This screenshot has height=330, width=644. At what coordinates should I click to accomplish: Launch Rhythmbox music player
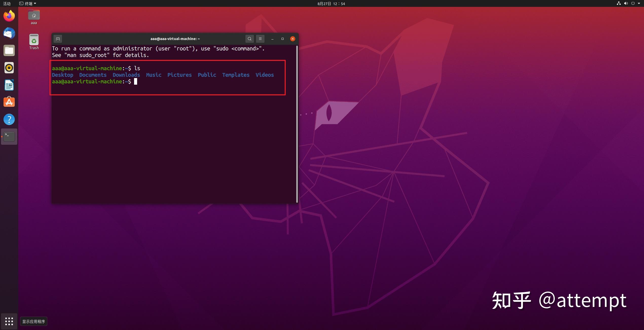pyautogui.click(x=9, y=68)
